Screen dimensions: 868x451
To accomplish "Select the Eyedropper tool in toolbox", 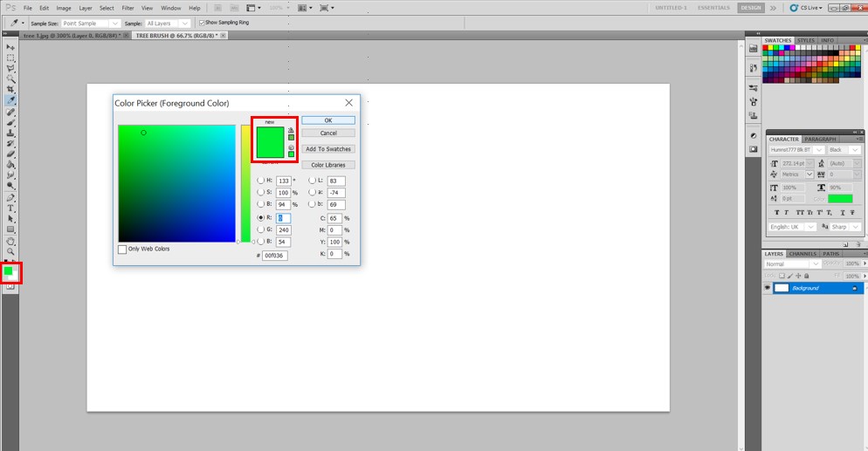I will pos(10,100).
